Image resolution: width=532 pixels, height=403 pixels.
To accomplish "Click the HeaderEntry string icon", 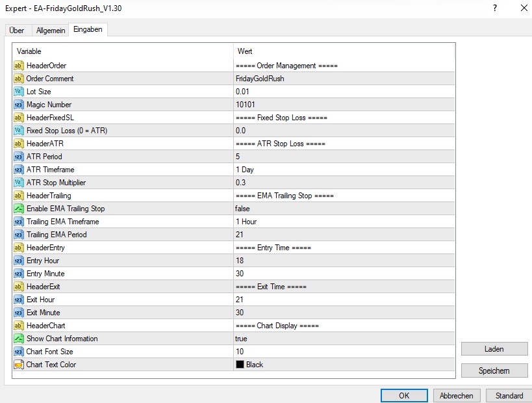I will (x=18, y=248).
